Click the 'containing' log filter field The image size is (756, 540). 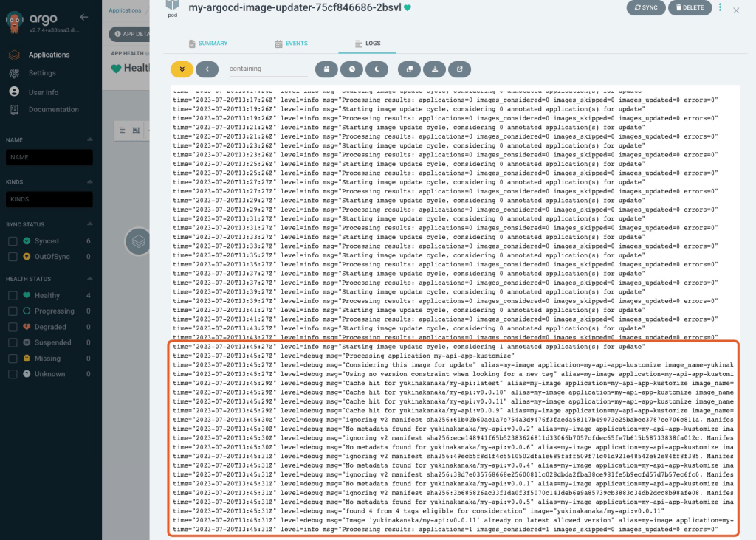click(268, 69)
